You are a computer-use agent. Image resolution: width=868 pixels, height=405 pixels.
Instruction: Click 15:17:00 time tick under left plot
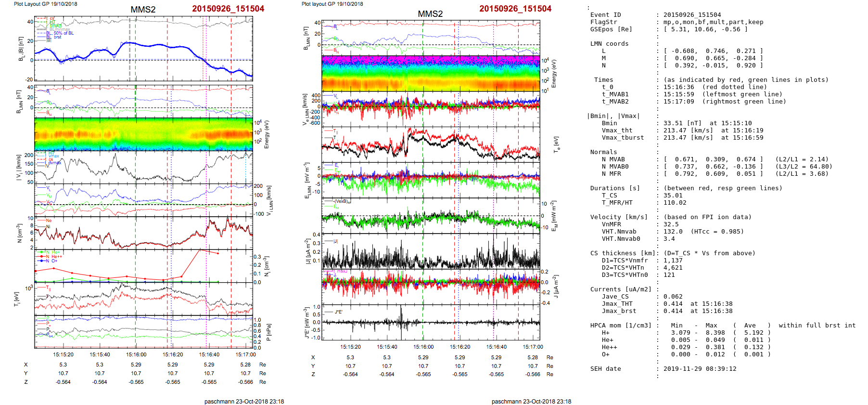245,354
